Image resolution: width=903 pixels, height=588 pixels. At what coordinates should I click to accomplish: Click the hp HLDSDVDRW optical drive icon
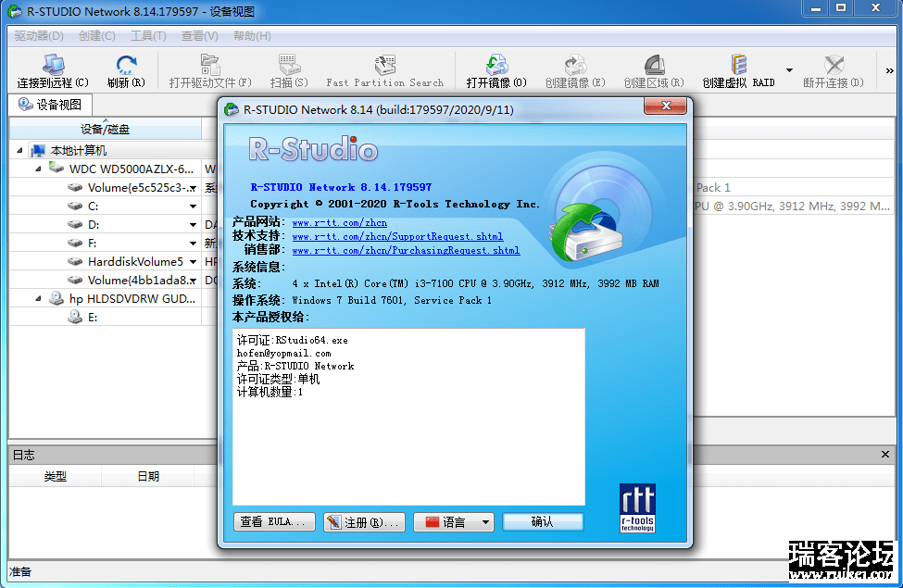pyautogui.click(x=56, y=298)
